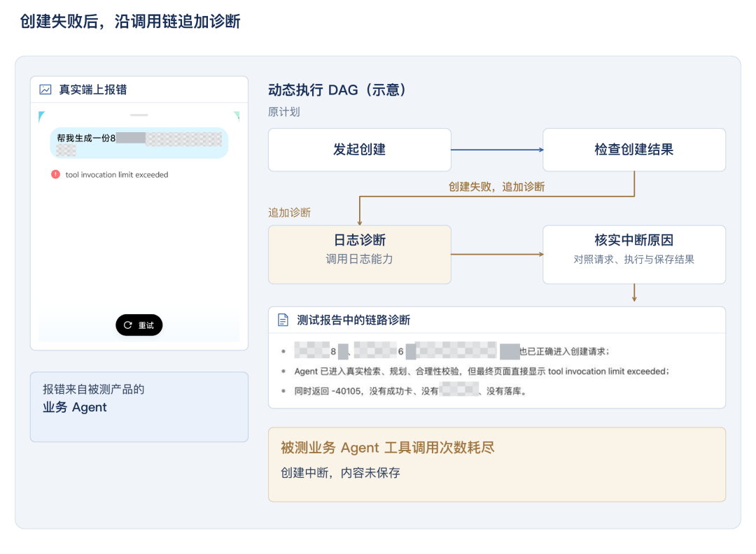
Task: Click the gray 原计划 label
Action: tap(284, 112)
